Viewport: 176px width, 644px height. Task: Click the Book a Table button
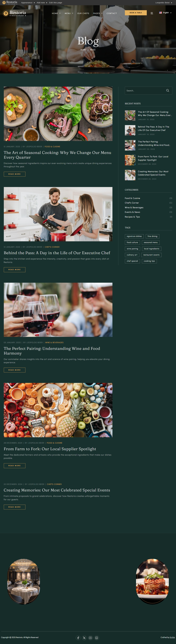click(136, 13)
